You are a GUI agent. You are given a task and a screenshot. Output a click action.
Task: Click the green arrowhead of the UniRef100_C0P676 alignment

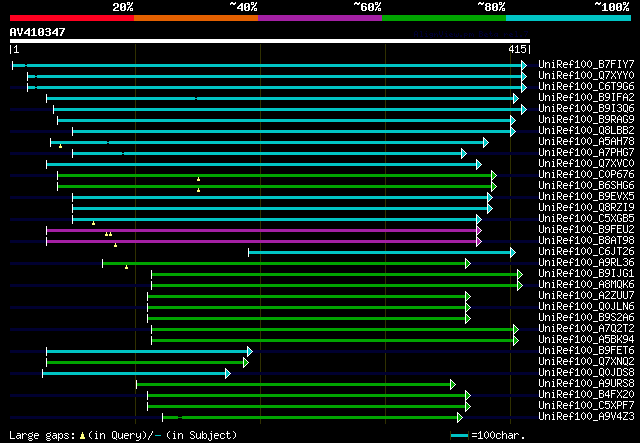pyautogui.click(x=494, y=176)
